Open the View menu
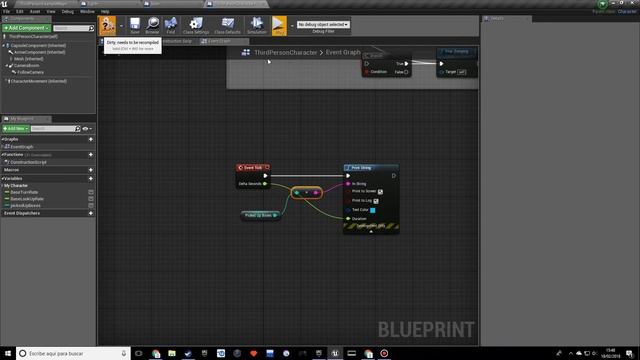Image resolution: width=640 pixels, height=360 pixels. click(x=51, y=11)
